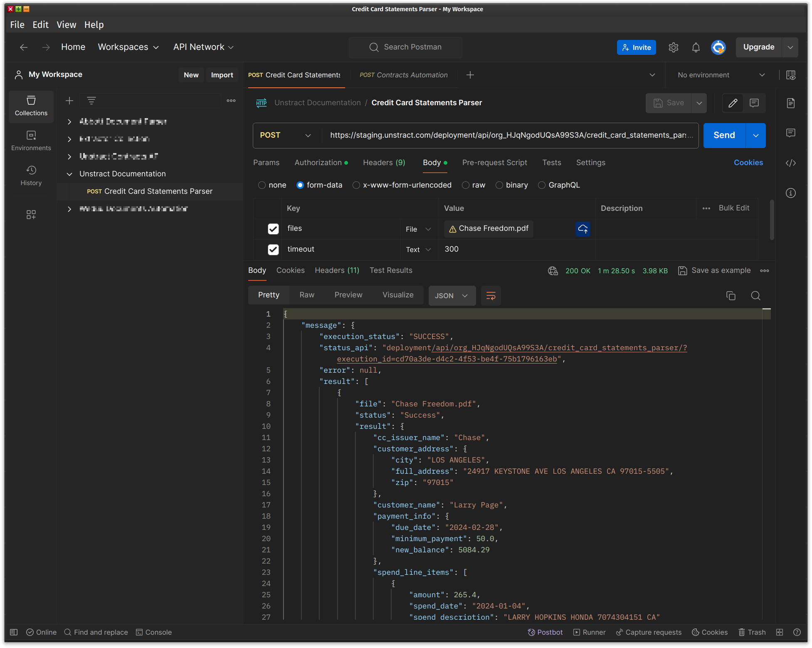Screen dimensions: 812x648
Task: Toggle line wrap in response
Action: pos(491,296)
